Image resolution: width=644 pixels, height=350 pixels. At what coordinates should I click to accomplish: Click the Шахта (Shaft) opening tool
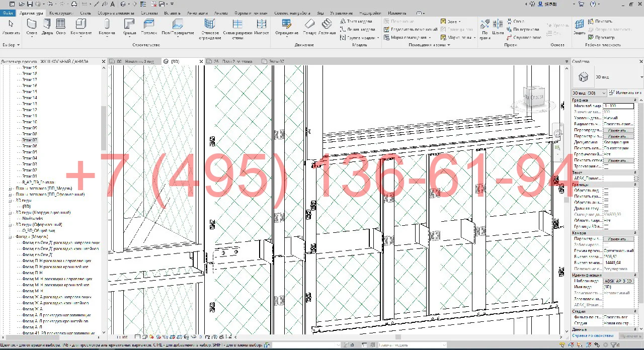(498, 27)
